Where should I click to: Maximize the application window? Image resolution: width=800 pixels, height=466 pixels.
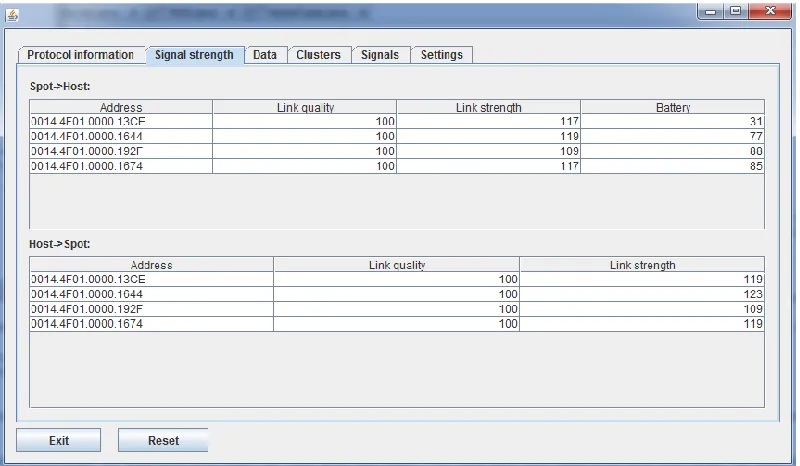[735, 11]
